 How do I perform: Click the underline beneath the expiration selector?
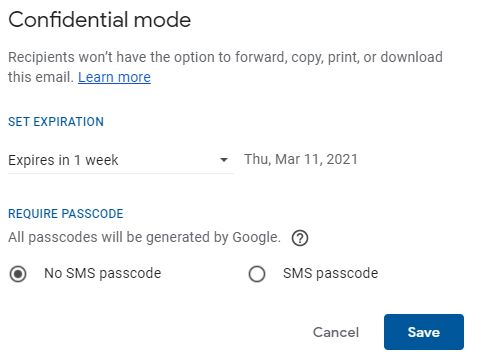click(120, 173)
